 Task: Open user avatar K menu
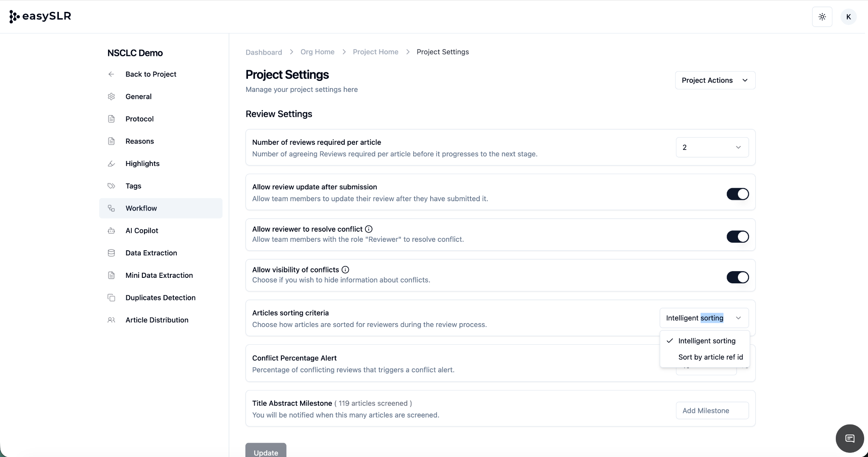point(848,17)
